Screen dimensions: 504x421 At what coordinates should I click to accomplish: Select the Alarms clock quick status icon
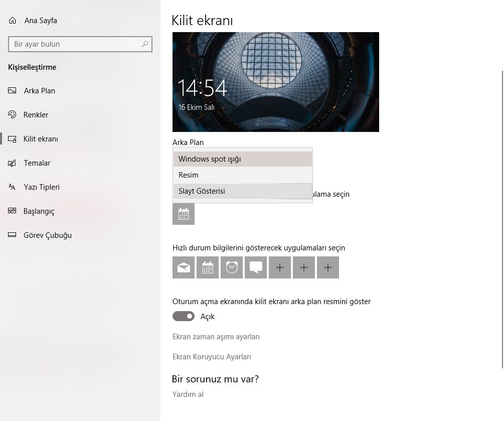(x=231, y=267)
